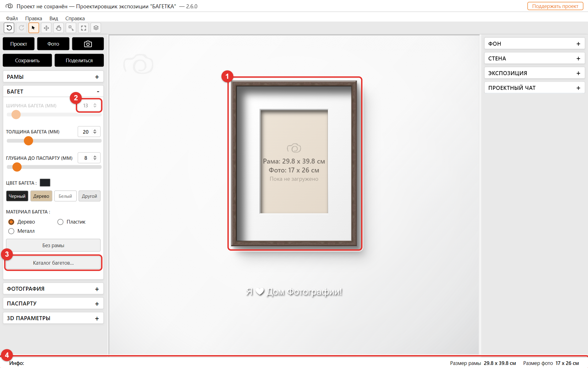Image resolution: width=588 pixels, height=368 pixels.
Task: Expand the ФОН panel
Action: [534, 44]
